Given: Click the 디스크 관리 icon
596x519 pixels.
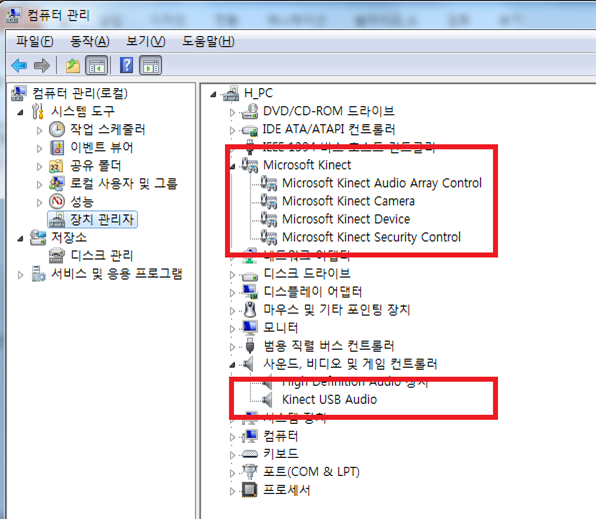Looking at the screenshot, I should tap(57, 256).
